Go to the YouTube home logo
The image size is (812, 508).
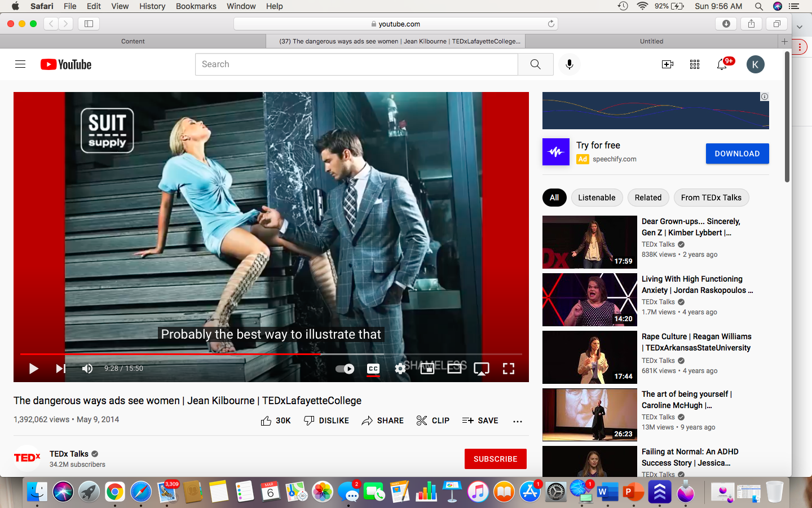[66, 64]
